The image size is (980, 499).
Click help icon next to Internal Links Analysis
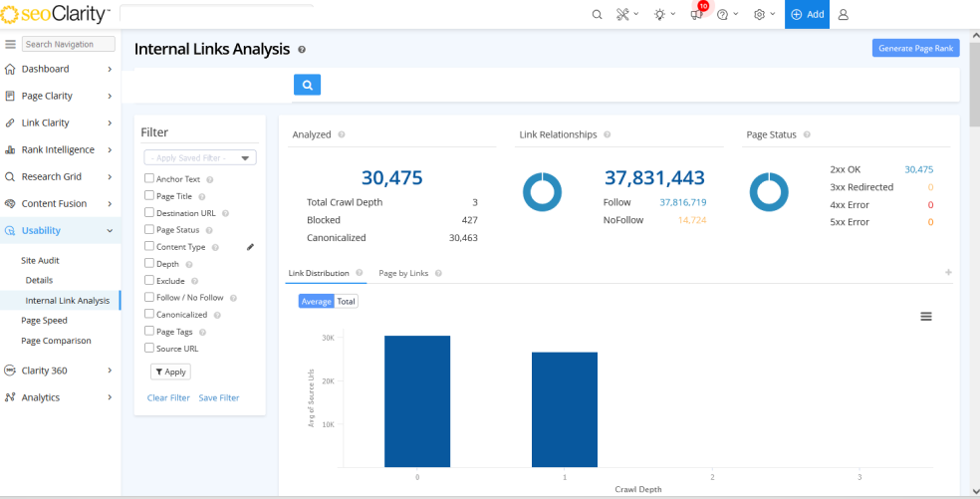pyautogui.click(x=302, y=49)
